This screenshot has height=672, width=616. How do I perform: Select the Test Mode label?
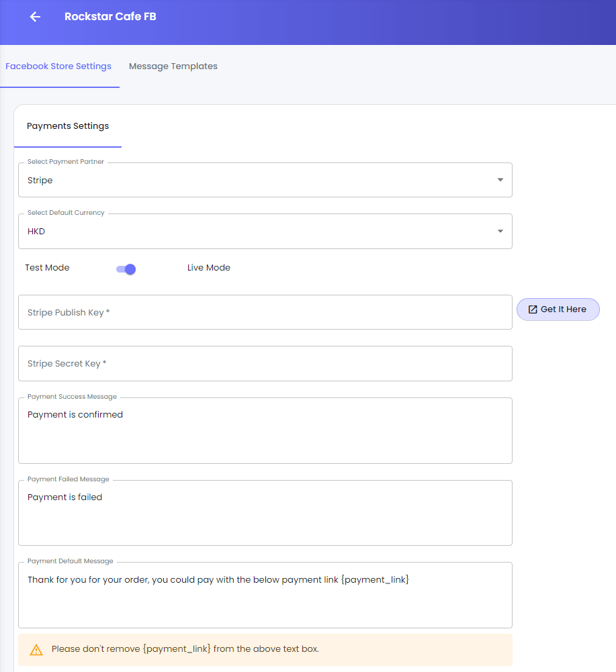click(x=47, y=268)
